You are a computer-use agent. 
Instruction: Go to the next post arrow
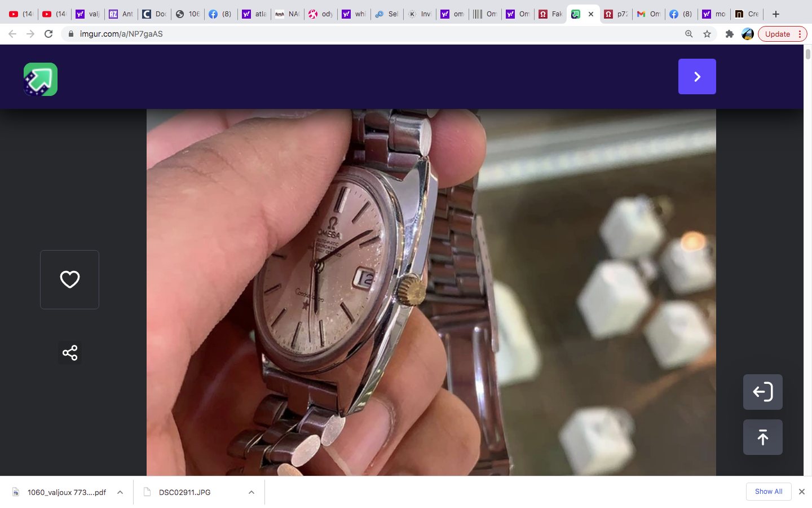[x=697, y=77]
